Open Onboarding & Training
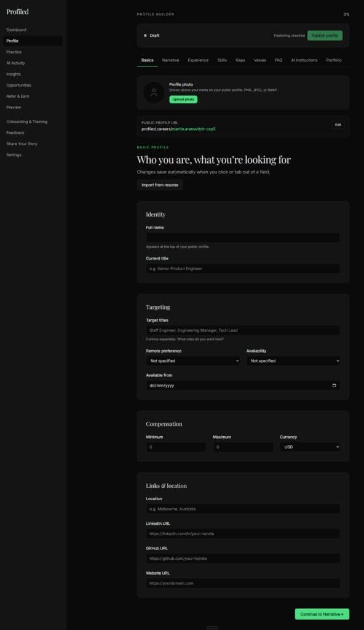 pyautogui.click(x=27, y=121)
